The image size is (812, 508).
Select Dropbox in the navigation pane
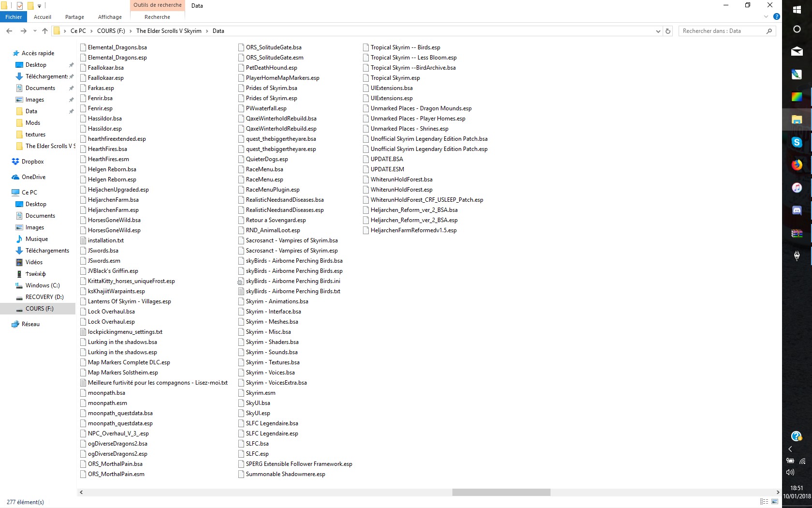(32, 162)
